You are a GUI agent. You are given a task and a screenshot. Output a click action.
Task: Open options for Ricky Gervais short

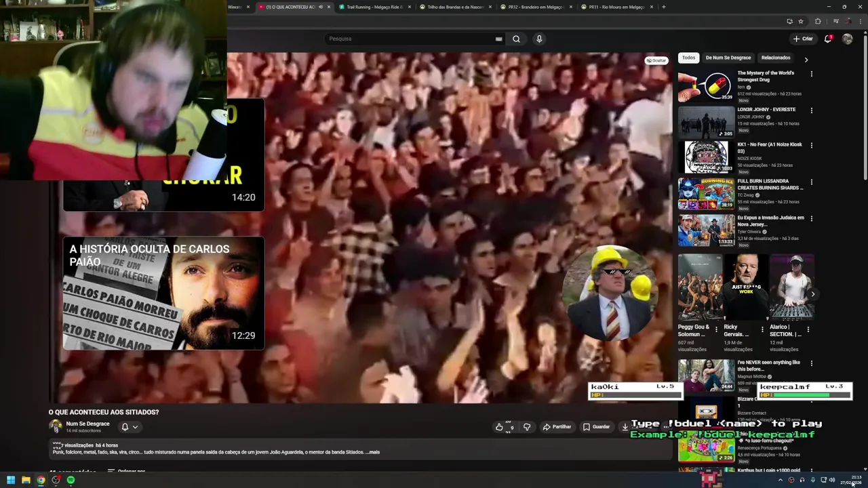762,329
